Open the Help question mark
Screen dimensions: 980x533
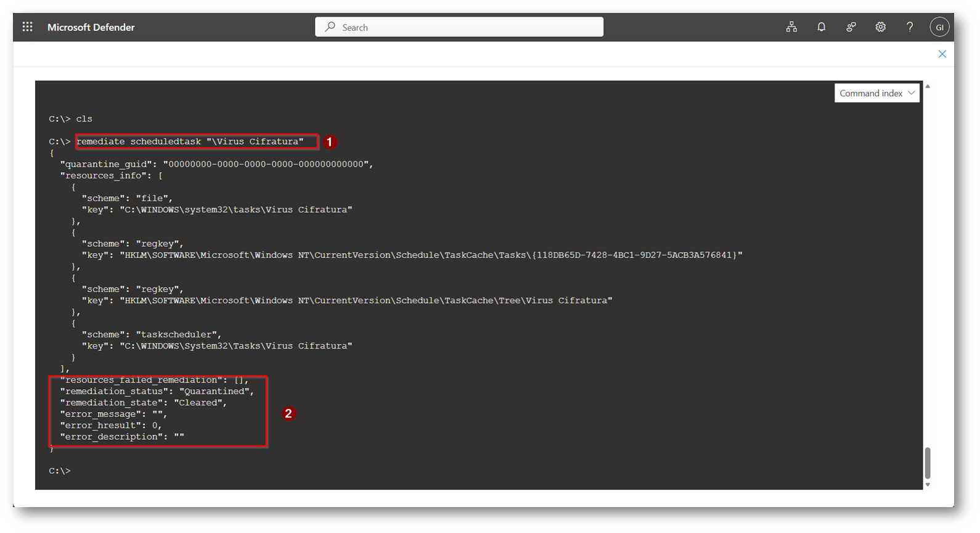click(910, 27)
